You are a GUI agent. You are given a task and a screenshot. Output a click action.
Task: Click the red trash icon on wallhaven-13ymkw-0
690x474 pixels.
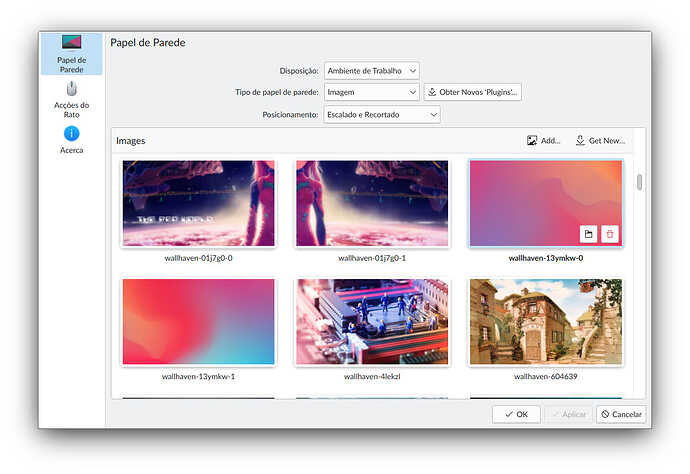click(x=610, y=234)
